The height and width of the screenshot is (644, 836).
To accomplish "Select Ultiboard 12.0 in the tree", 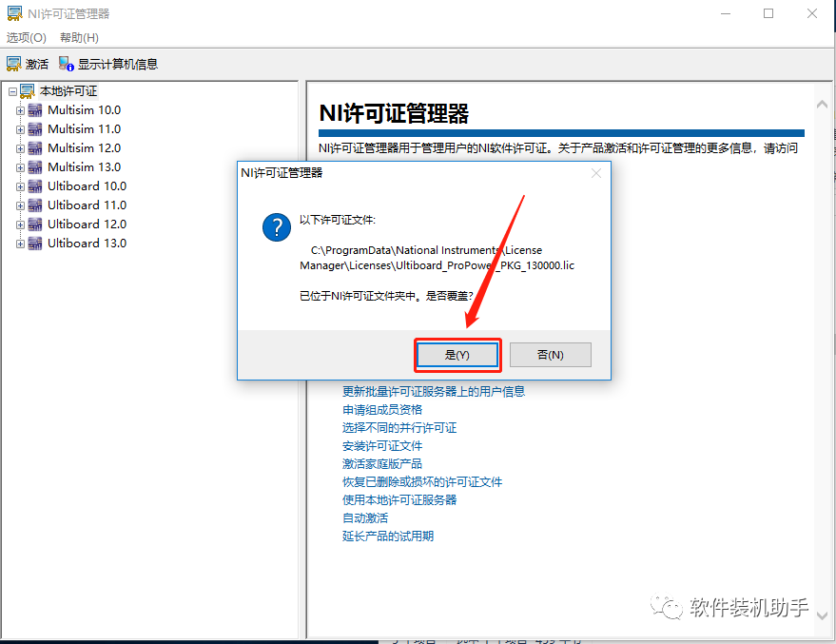I will [87, 224].
